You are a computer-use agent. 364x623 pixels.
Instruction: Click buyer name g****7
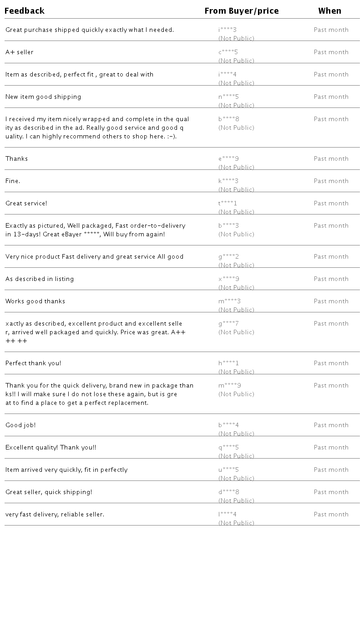pos(228,324)
